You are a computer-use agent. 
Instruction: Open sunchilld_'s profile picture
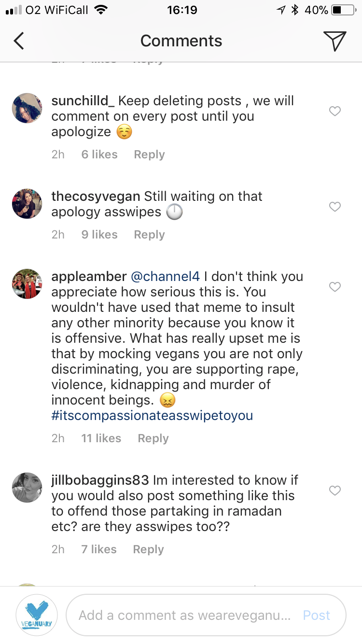pos(27,108)
